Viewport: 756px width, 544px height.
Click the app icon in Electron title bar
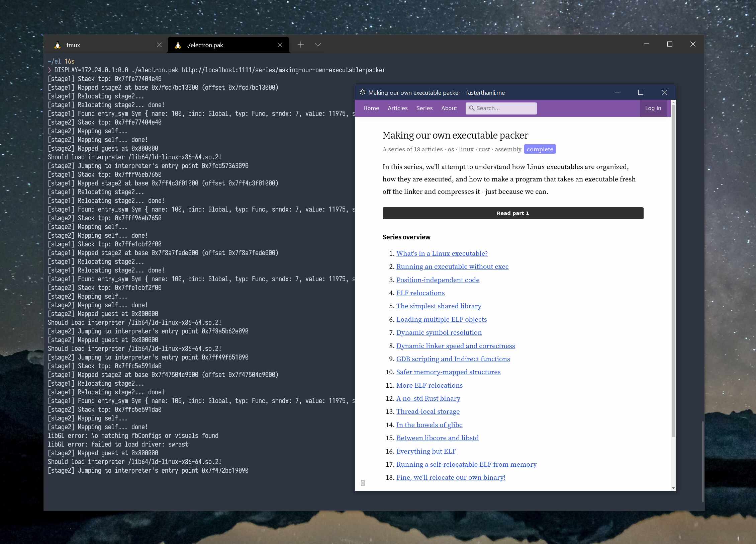pos(363,92)
